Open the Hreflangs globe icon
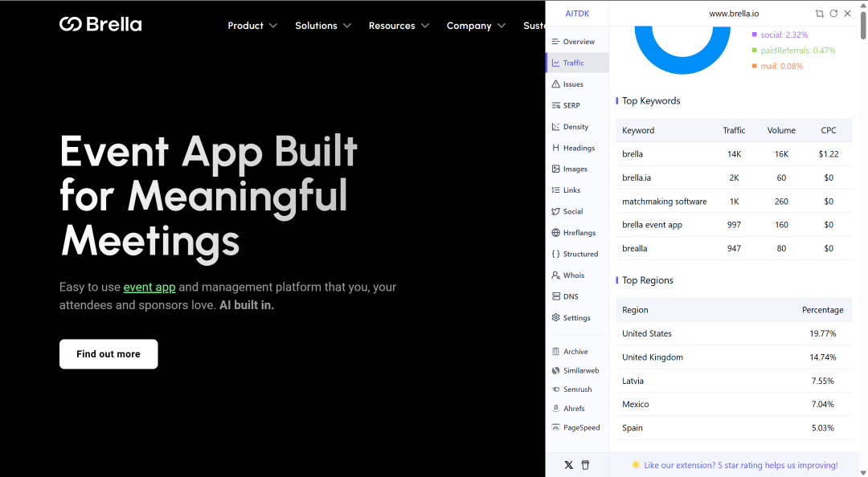The height and width of the screenshot is (477, 868). pos(556,232)
